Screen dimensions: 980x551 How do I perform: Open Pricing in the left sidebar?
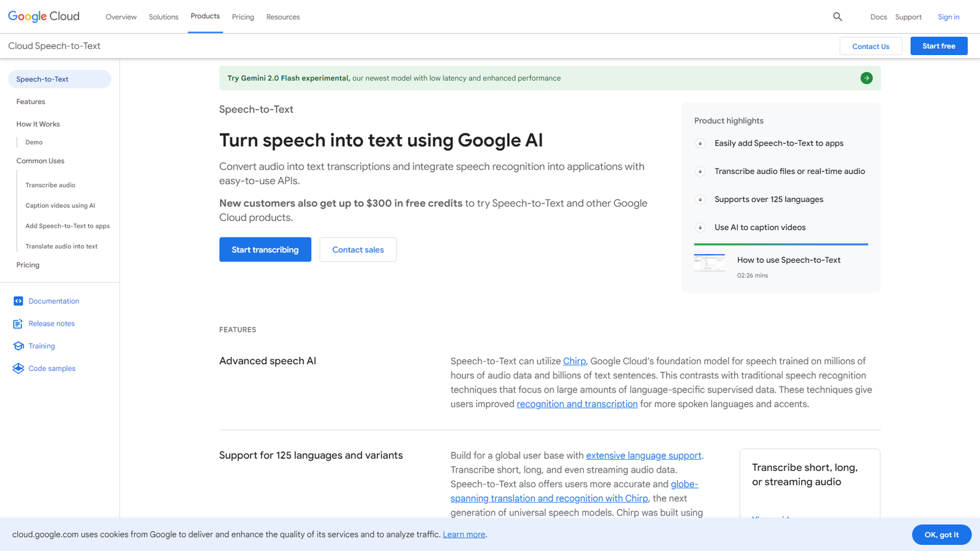(x=28, y=265)
